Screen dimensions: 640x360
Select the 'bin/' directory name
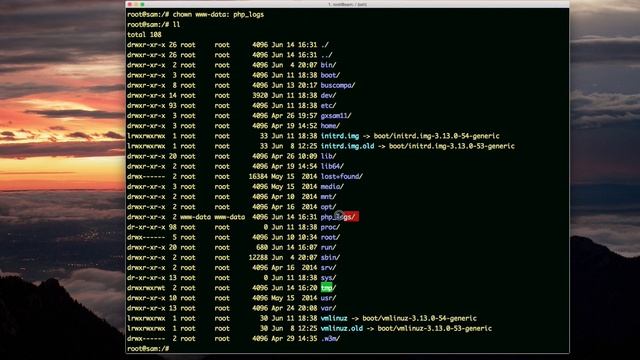(328, 65)
